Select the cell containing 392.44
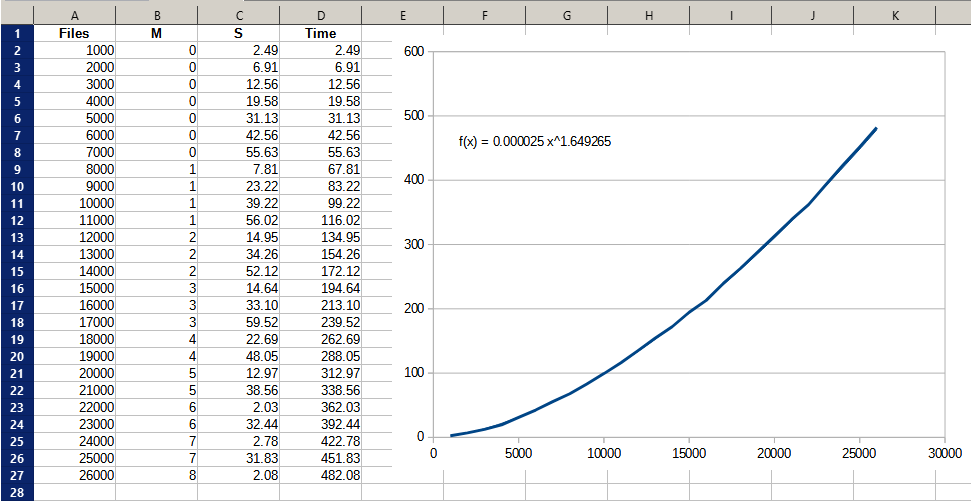 321,424
